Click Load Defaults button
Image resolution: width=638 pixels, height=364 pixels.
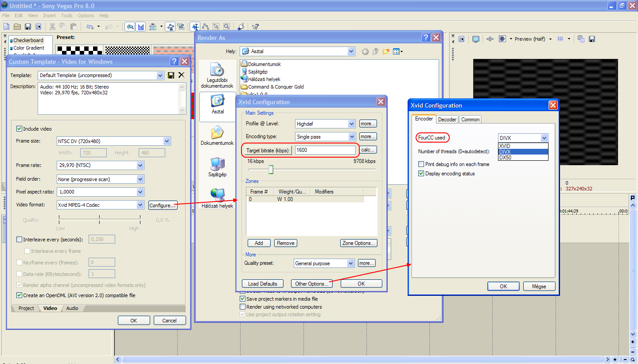263,284
